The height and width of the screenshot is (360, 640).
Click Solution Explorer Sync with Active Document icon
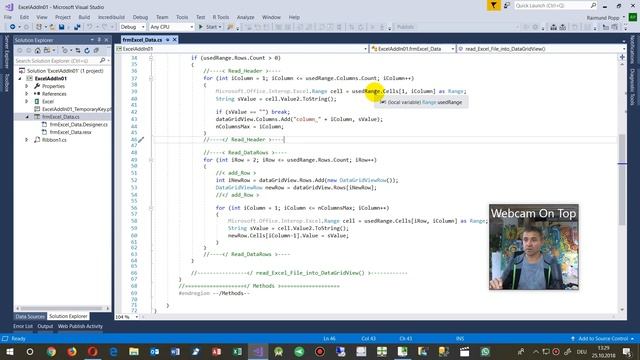coord(78,51)
